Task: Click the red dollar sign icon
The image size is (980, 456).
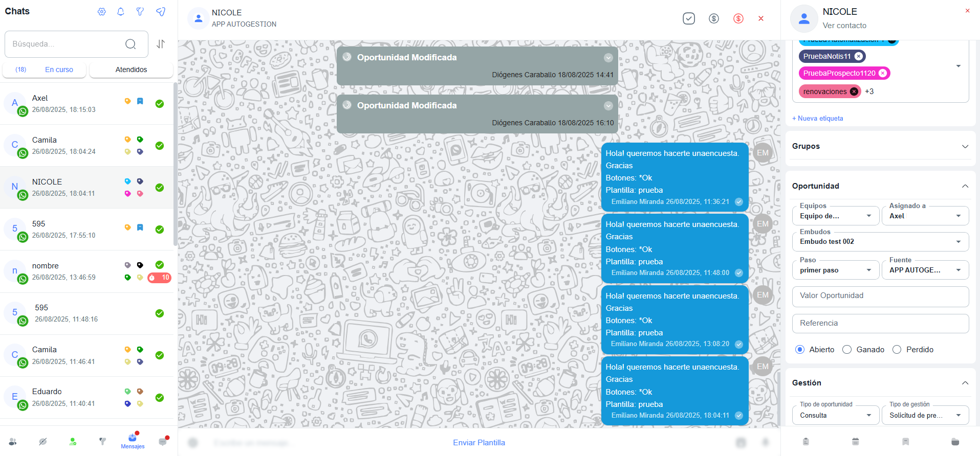Action: click(x=738, y=18)
